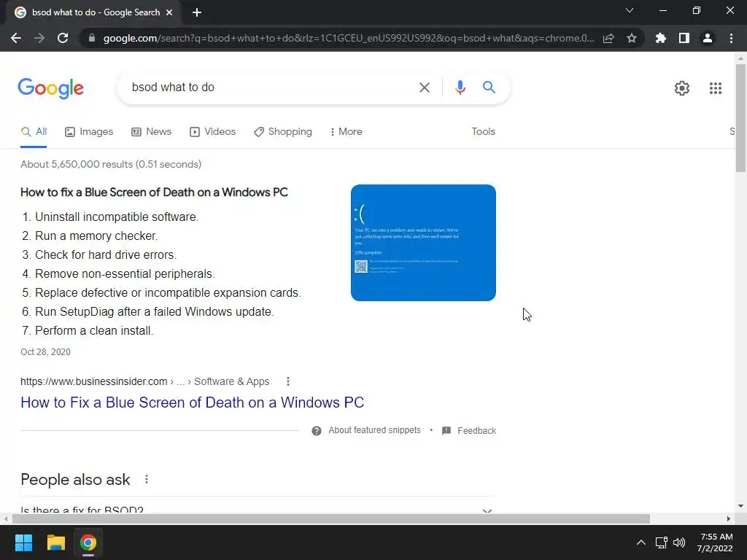Open the businessinsider.com result options menu
The height and width of the screenshot is (560, 747).
[287, 381]
